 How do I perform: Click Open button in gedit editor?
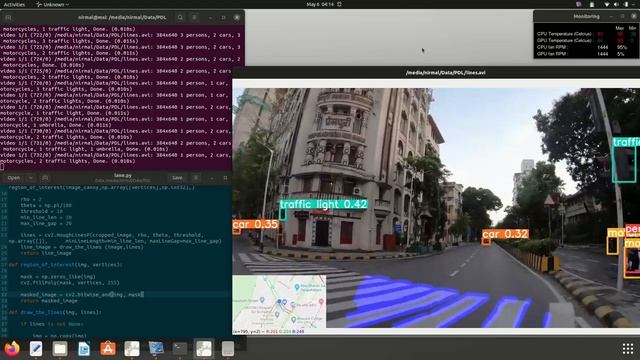coord(13,178)
